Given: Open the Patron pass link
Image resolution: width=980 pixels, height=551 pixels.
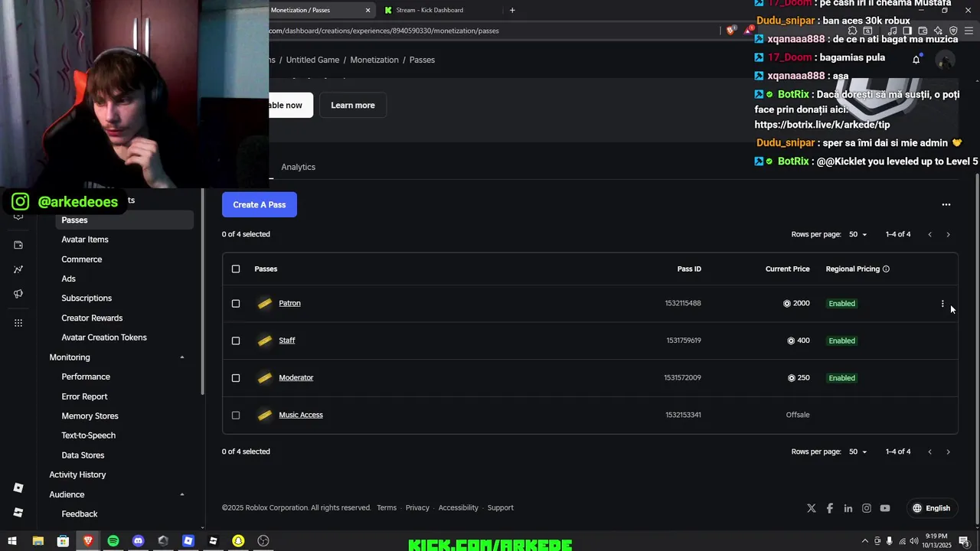Looking at the screenshot, I should [x=289, y=304].
